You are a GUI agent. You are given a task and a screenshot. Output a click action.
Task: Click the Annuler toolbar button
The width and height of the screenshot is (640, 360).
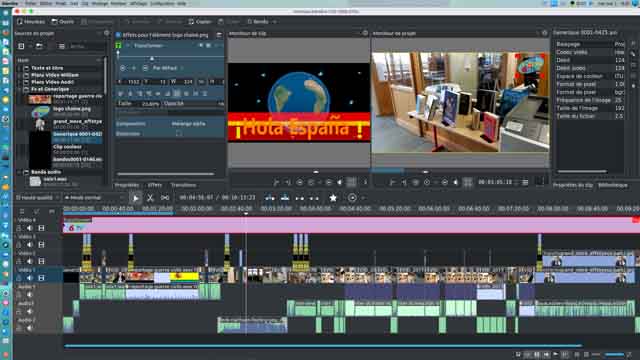138,22
